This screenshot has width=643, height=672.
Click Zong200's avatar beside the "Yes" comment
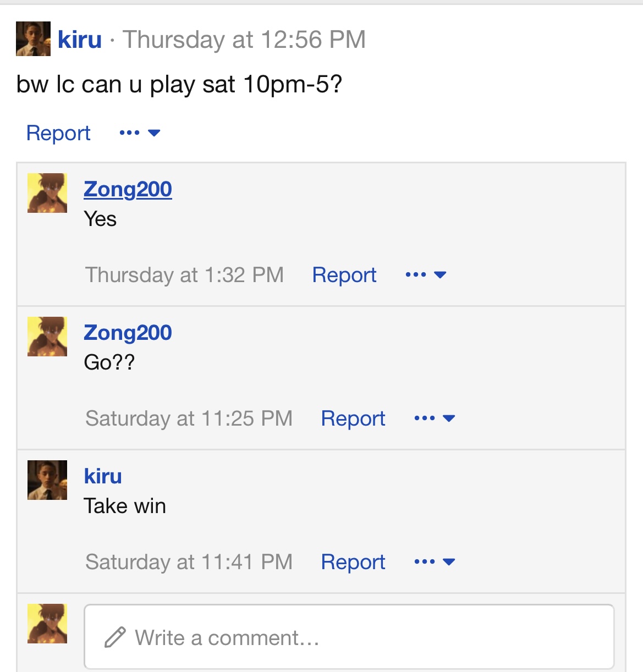[x=47, y=193]
